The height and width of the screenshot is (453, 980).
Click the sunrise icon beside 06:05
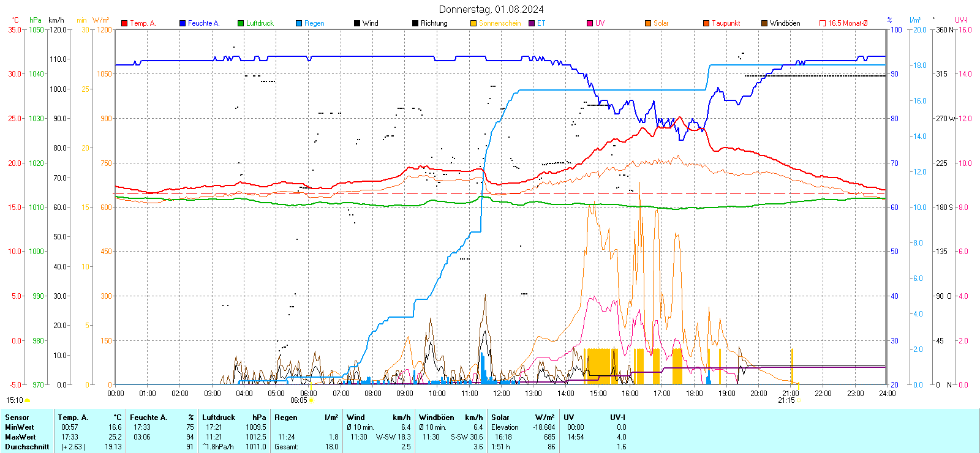click(312, 400)
